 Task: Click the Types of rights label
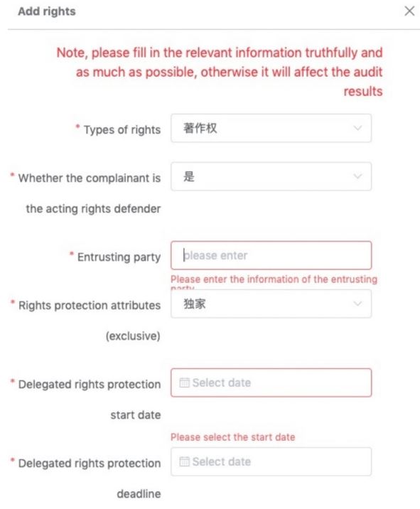click(x=122, y=129)
